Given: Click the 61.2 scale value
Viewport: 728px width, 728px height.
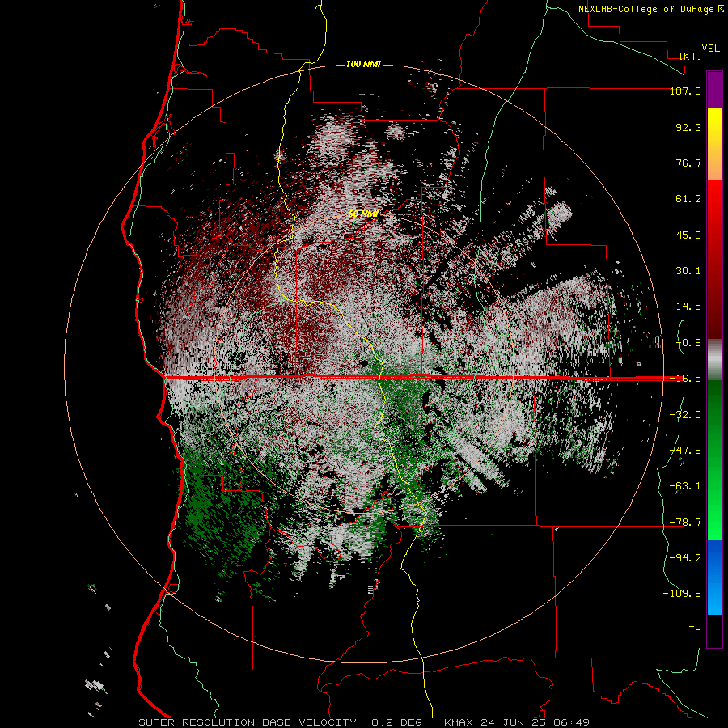Looking at the screenshot, I should (688, 199).
